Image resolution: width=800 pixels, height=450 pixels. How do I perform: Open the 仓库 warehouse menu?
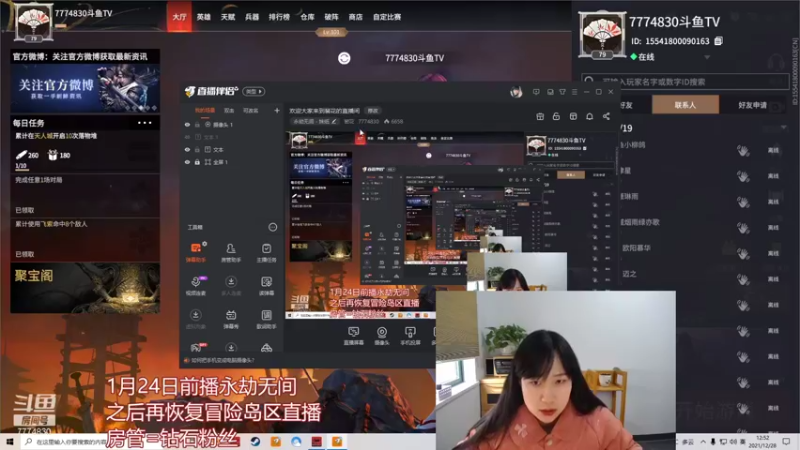(307, 17)
